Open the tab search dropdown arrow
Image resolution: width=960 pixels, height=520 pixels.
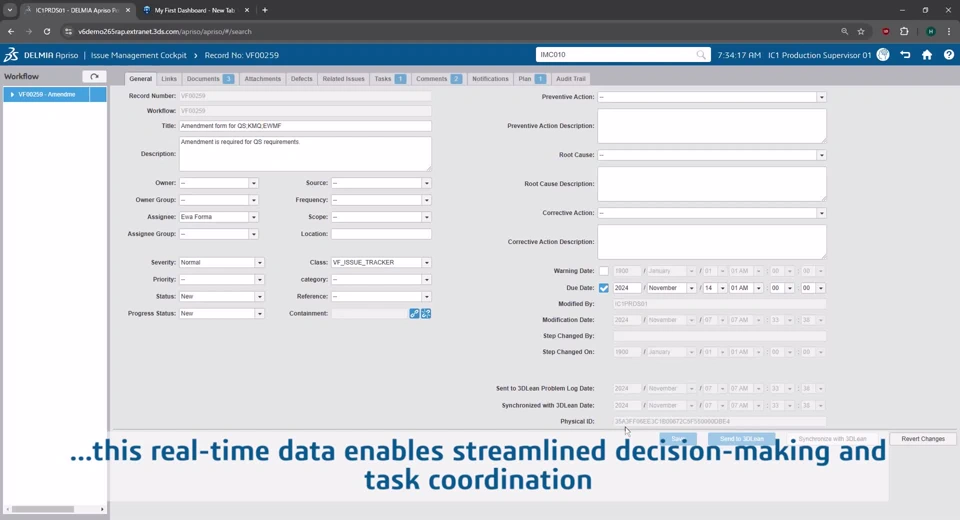click(10, 10)
